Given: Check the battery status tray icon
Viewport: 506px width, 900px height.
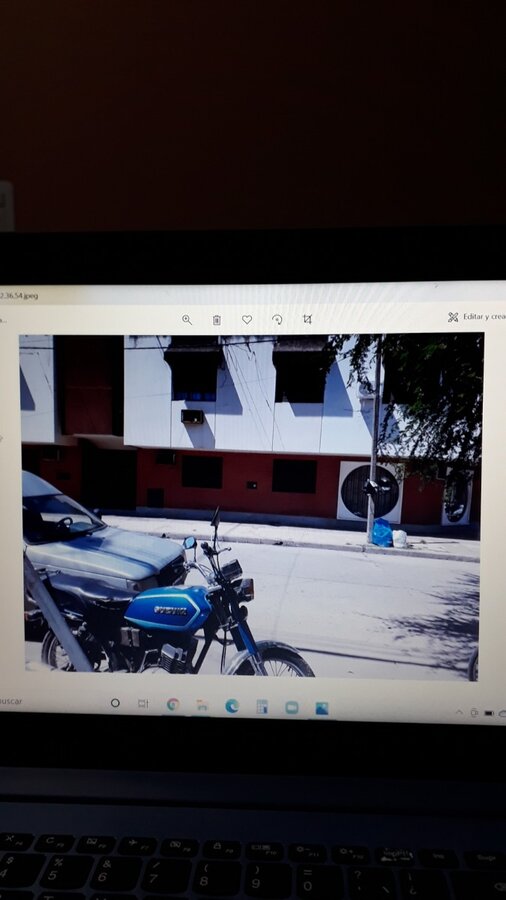Looking at the screenshot, I should tap(489, 713).
